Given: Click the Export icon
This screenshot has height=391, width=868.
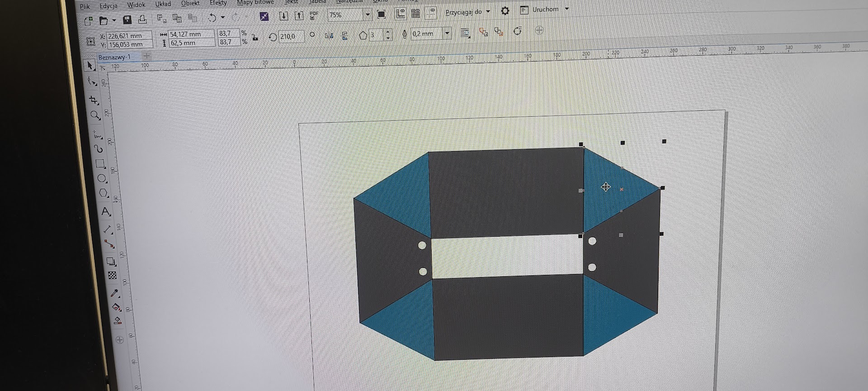Looking at the screenshot, I should [x=299, y=15].
